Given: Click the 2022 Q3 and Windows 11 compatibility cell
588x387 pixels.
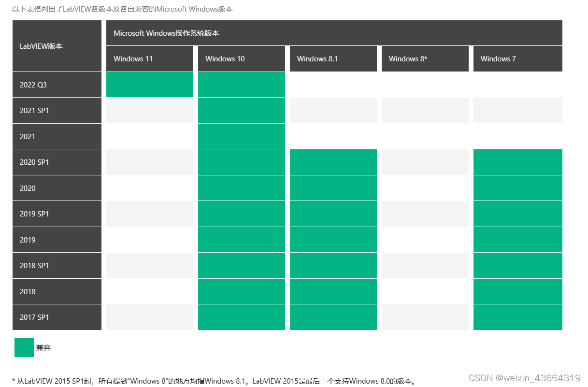Looking at the screenshot, I should [x=150, y=85].
